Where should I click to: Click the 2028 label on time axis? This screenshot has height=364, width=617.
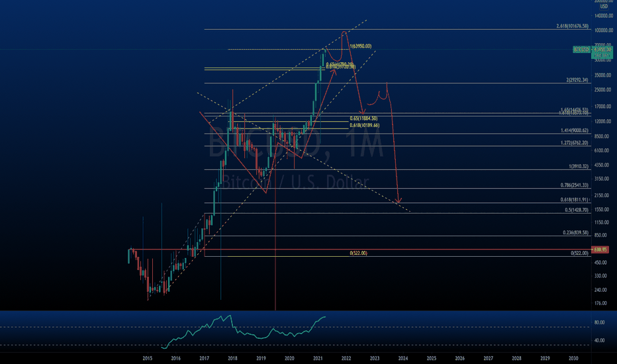[x=516, y=358]
